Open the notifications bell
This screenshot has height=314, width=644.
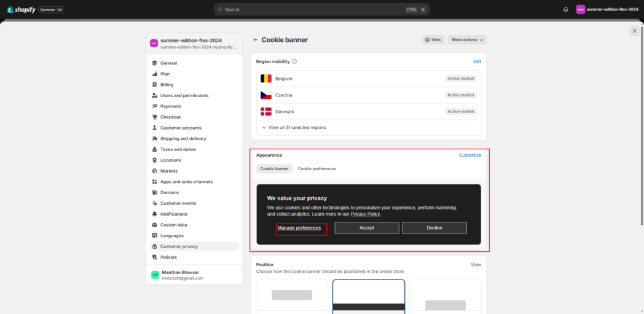click(565, 9)
